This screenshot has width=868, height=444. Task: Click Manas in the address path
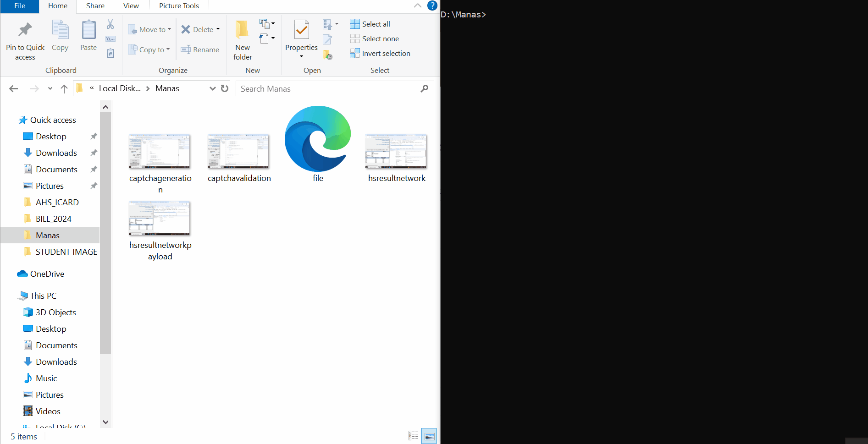point(167,88)
